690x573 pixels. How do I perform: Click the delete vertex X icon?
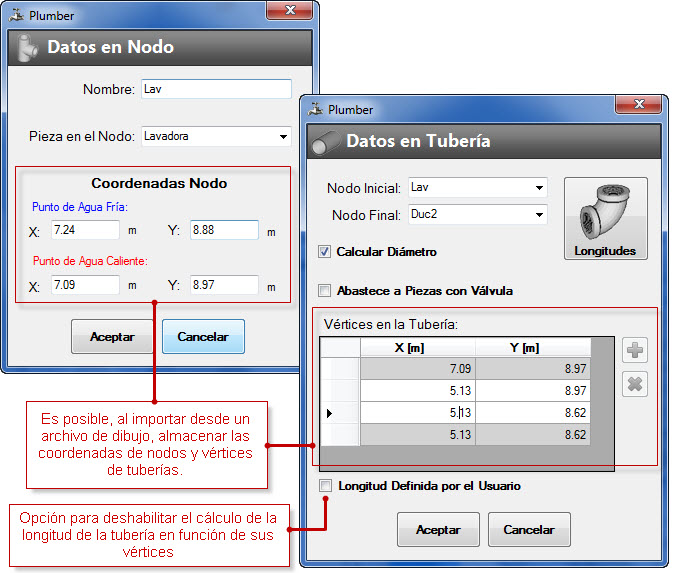click(x=635, y=384)
